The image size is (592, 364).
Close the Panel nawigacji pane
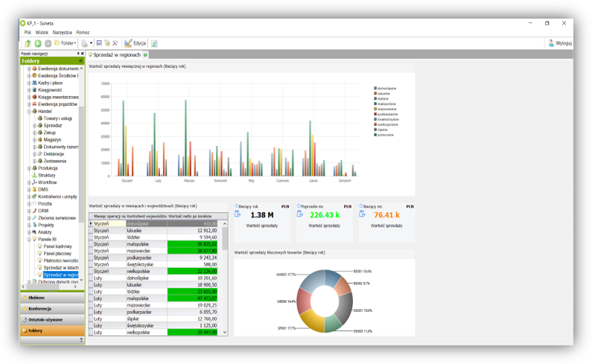tap(82, 54)
